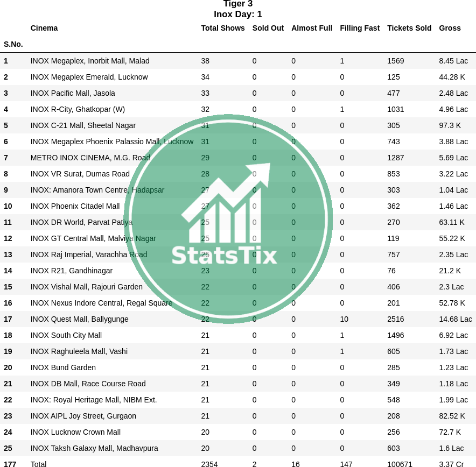Select 'INOX South City Mall' cinema name
The image size is (476, 467).
pos(66,335)
